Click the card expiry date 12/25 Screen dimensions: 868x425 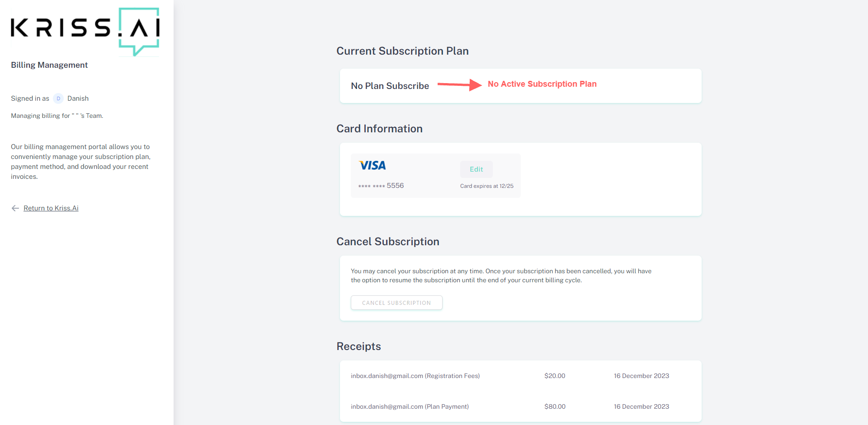(506, 186)
